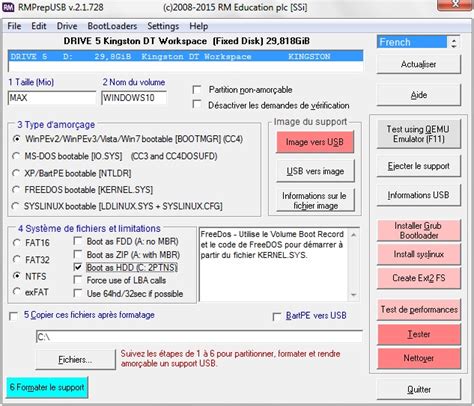Image resolution: width=474 pixels, height=406 pixels.
Task: Choose NTFS file system
Action: click(17, 276)
